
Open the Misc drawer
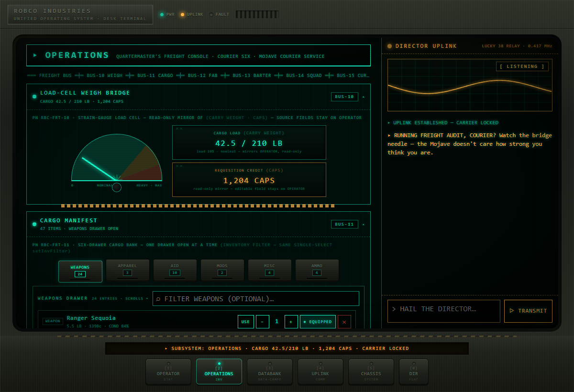269,270
